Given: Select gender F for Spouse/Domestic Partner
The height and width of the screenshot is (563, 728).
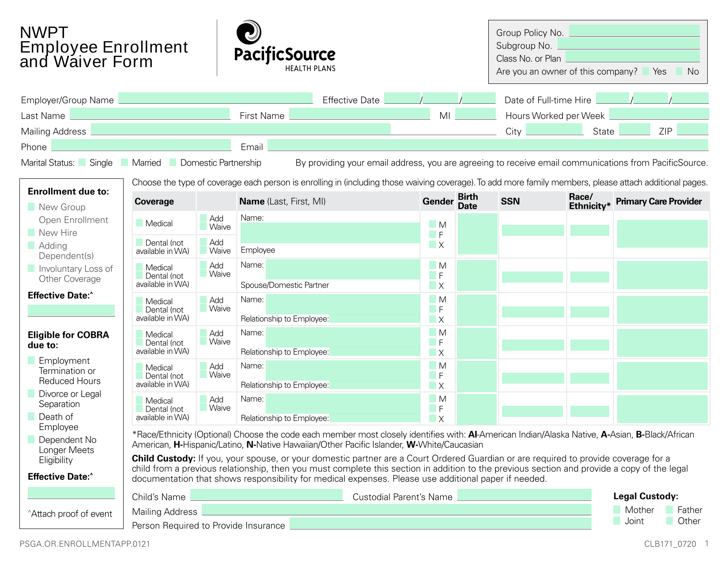Looking at the screenshot, I should point(433,275).
